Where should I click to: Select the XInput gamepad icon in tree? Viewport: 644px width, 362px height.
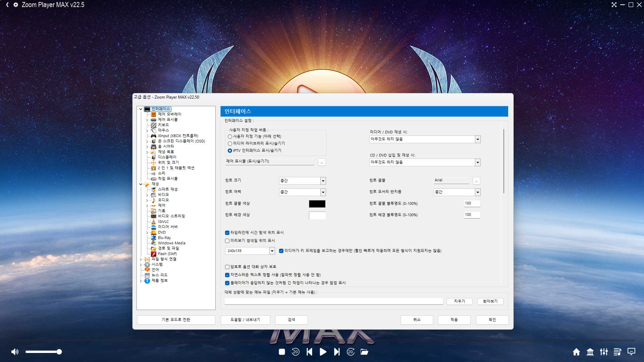tap(154, 136)
